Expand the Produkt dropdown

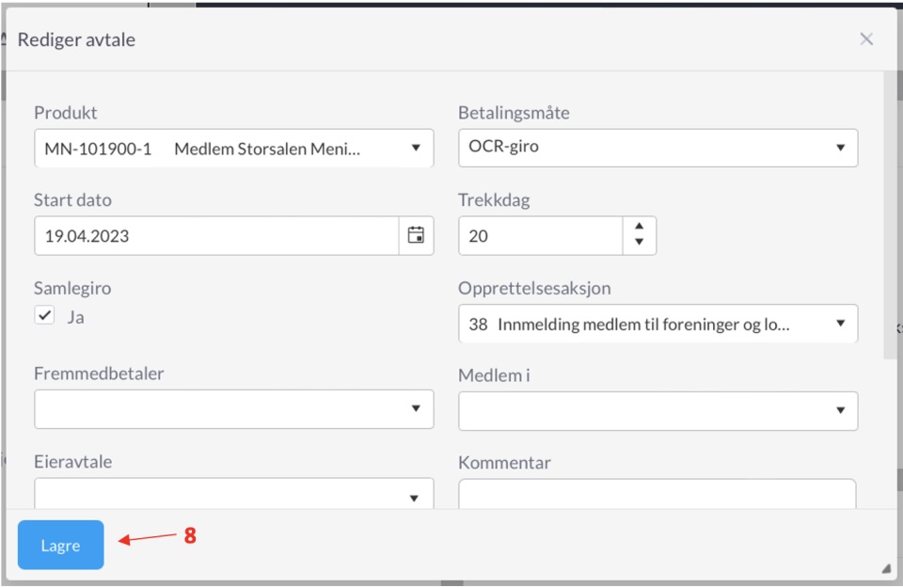click(234, 148)
